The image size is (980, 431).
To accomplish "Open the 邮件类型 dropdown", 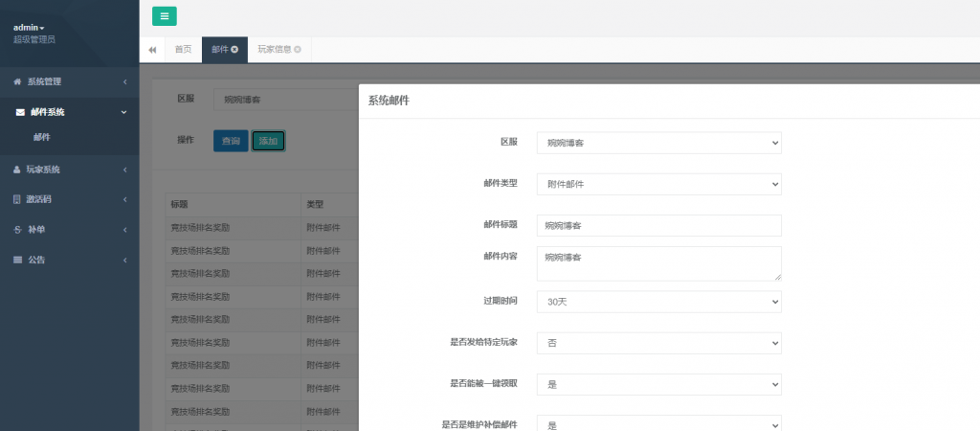I will coord(658,184).
